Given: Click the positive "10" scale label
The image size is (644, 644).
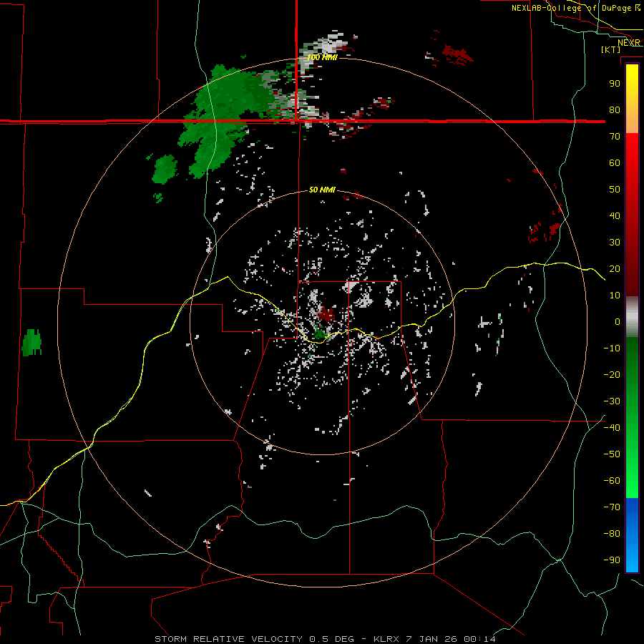Looking at the screenshot, I should pos(615,296).
